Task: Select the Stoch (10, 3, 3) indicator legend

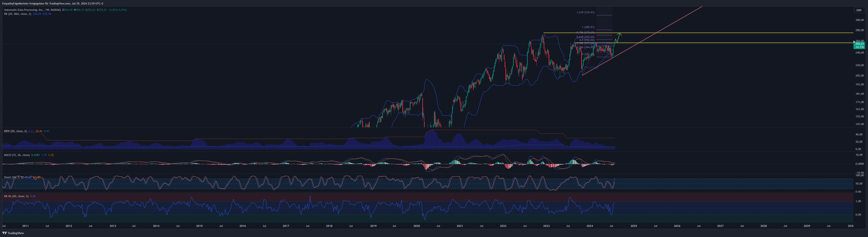Action: click(14, 177)
